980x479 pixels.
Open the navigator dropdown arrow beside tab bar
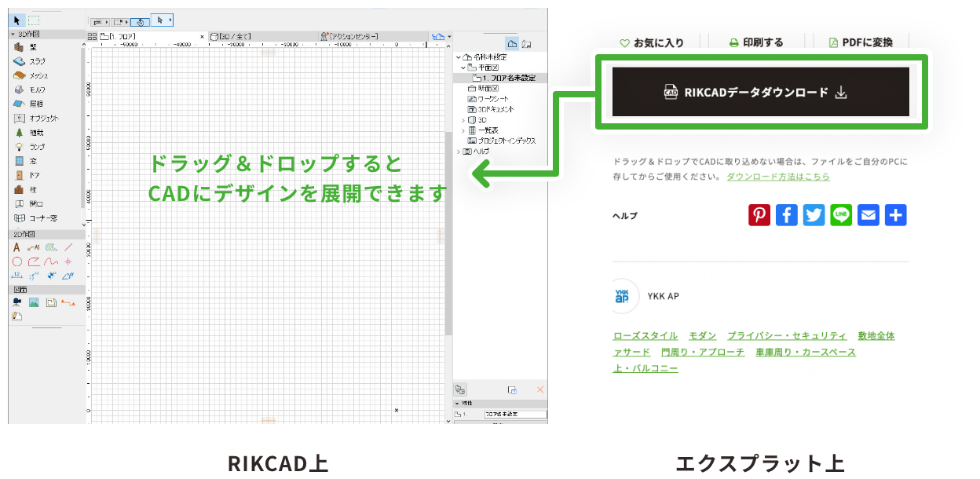pyautogui.click(x=451, y=37)
